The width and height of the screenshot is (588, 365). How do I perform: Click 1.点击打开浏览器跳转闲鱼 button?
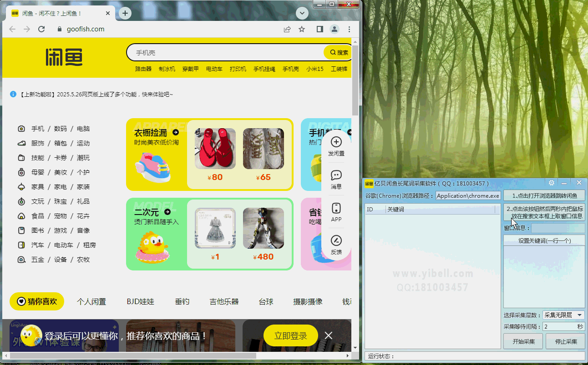544,196
